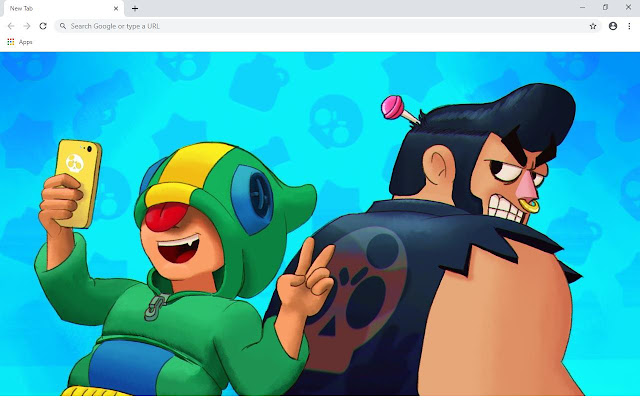Viewport: 640px width, 400px height.
Task: Click the search magnifier icon in address bar
Action: coord(63,26)
